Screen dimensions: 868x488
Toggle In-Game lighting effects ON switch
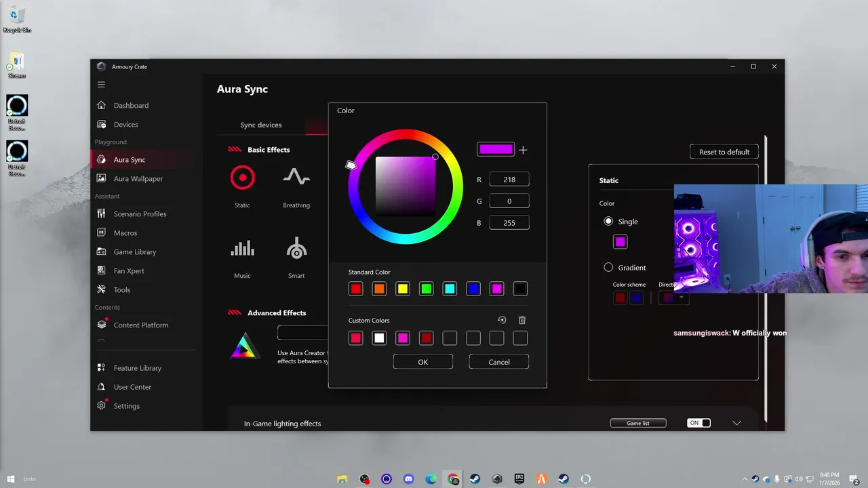point(698,423)
